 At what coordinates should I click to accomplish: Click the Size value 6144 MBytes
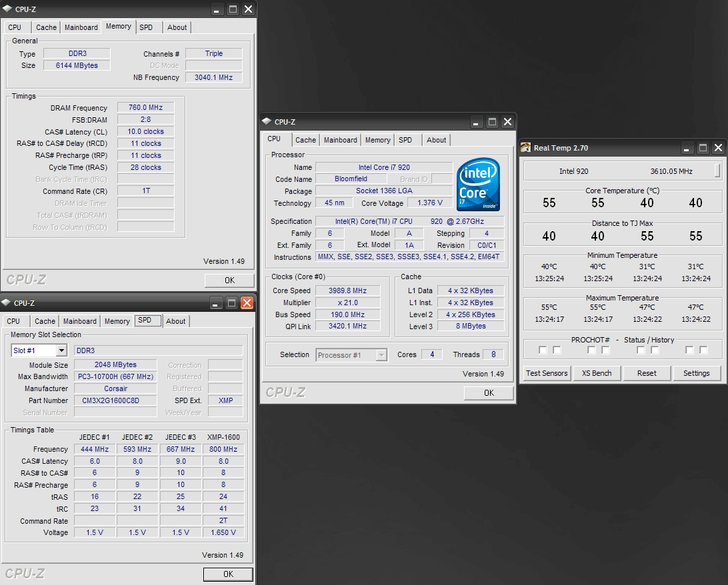(77, 65)
